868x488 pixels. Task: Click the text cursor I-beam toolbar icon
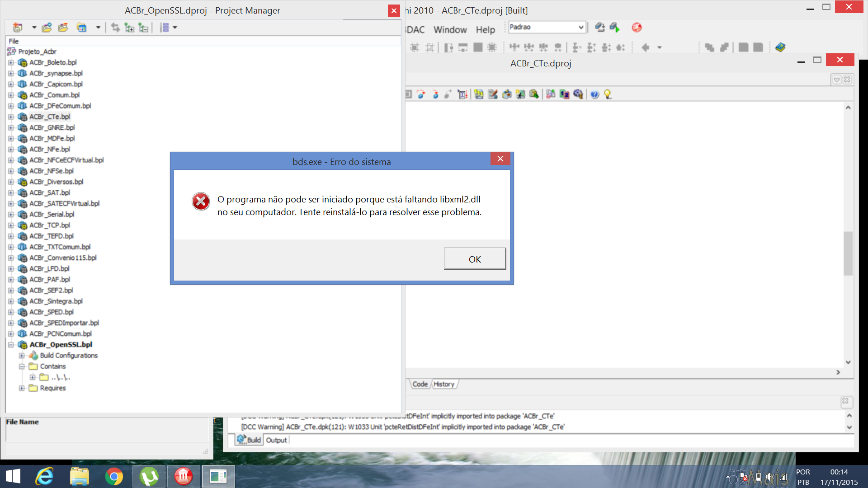click(x=462, y=94)
